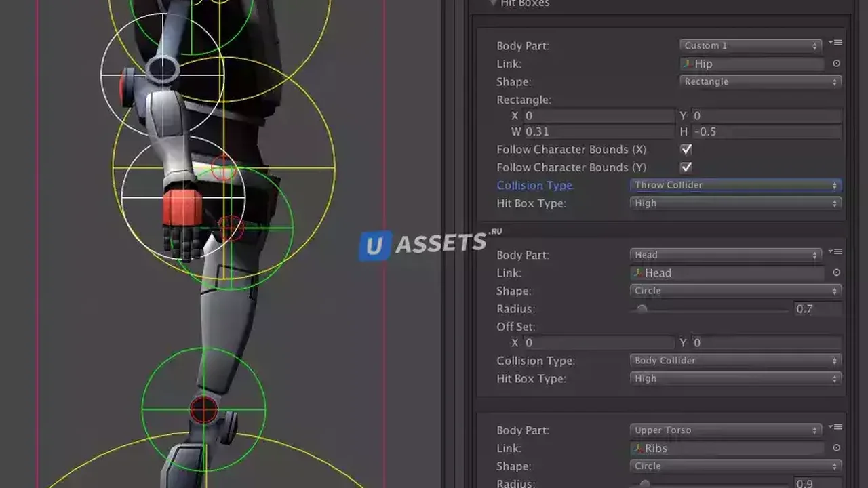The image size is (868, 488).
Task: Open the Custom 1 hit box options menu icon
Action: tap(835, 43)
